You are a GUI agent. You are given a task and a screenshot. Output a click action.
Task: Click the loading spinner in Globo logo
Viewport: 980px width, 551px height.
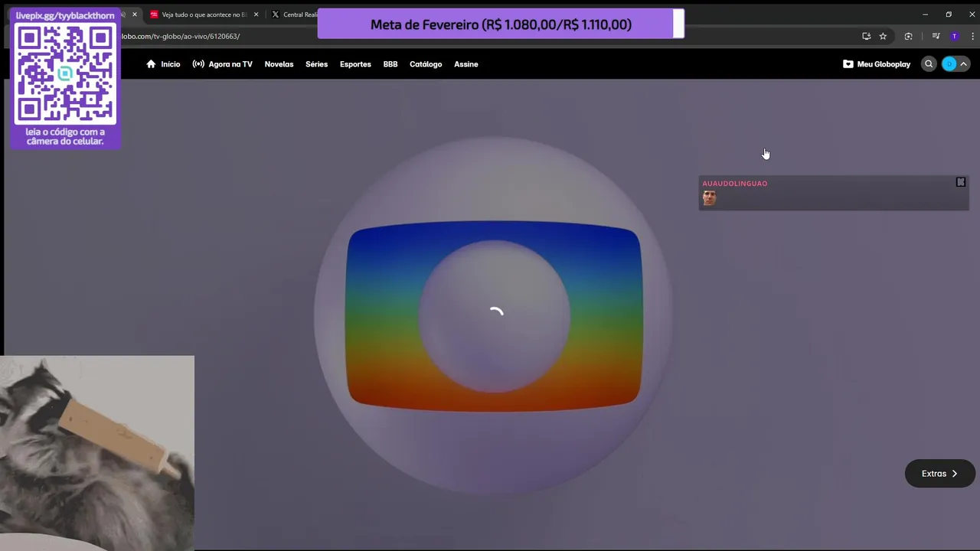pos(496,312)
